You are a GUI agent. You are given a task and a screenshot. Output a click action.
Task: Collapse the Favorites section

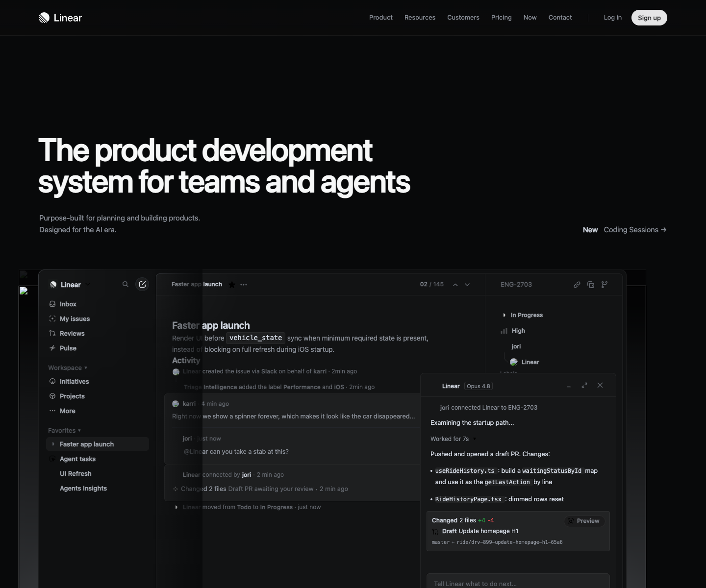[x=65, y=430]
